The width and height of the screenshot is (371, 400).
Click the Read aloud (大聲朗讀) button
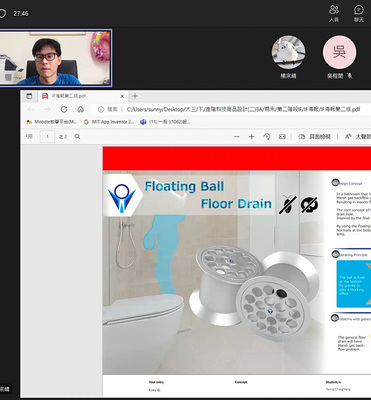pyautogui.click(x=358, y=137)
